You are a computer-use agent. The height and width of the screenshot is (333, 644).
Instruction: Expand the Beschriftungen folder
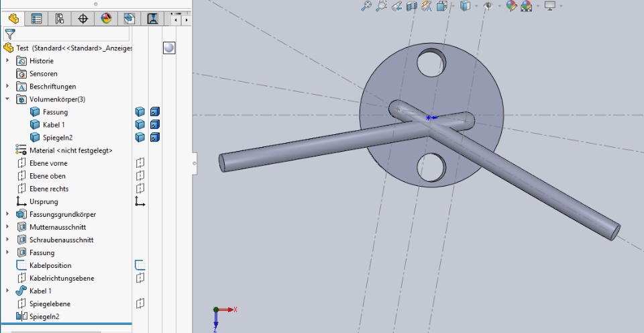pos(7,86)
